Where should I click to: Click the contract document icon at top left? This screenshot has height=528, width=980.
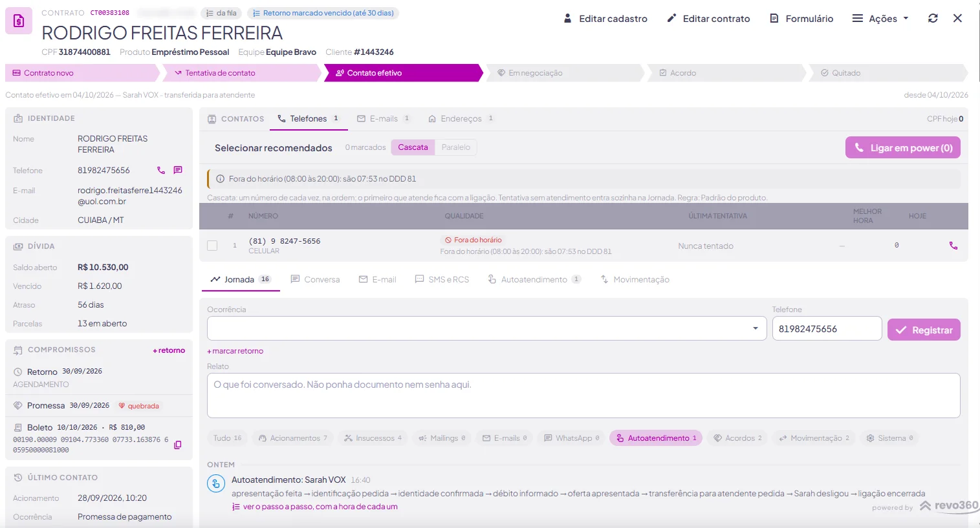tap(19, 21)
